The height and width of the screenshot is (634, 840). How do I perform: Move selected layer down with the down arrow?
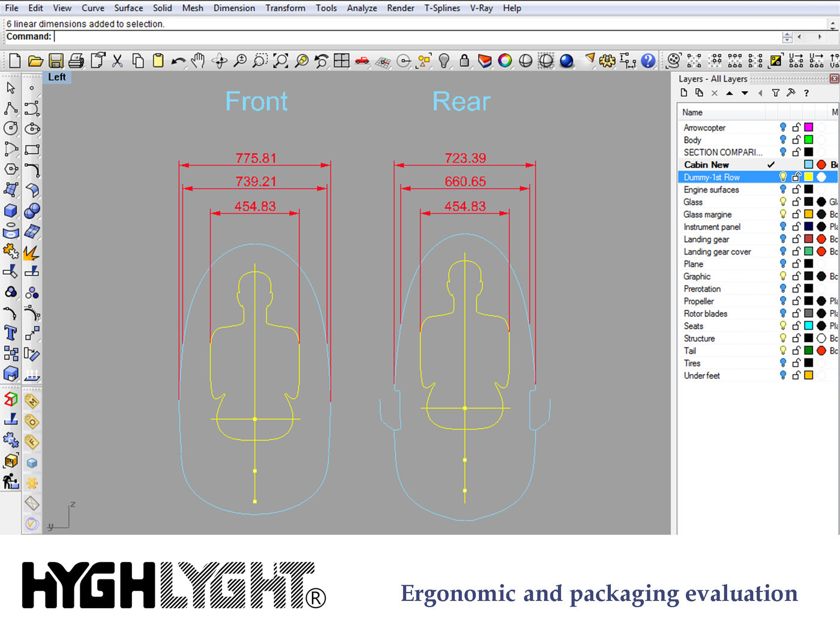[745, 93]
